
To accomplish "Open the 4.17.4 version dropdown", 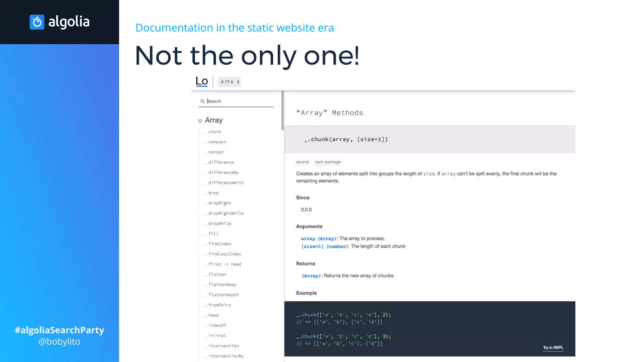I will (x=230, y=82).
